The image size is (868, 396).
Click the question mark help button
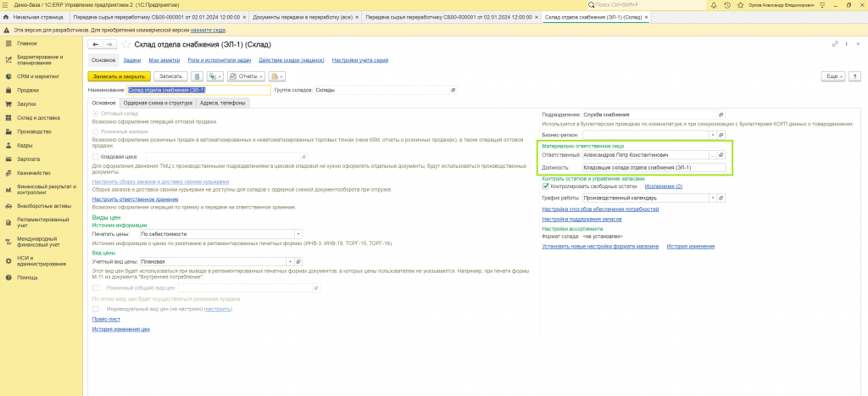pyautogui.click(x=854, y=76)
